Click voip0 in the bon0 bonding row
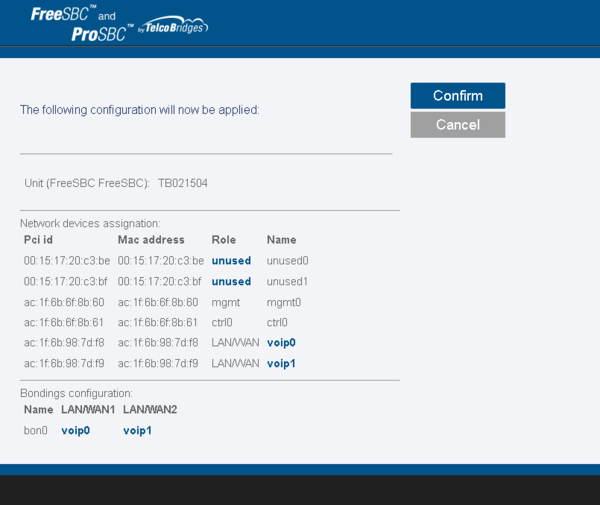The width and height of the screenshot is (600, 505). point(76,431)
